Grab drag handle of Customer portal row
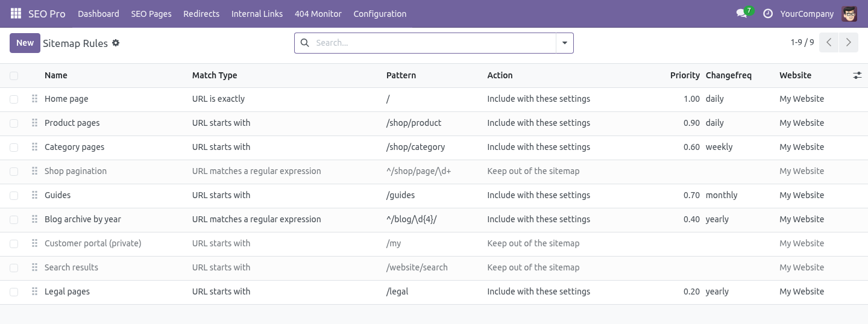The image size is (868, 324). [x=34, y=243]
